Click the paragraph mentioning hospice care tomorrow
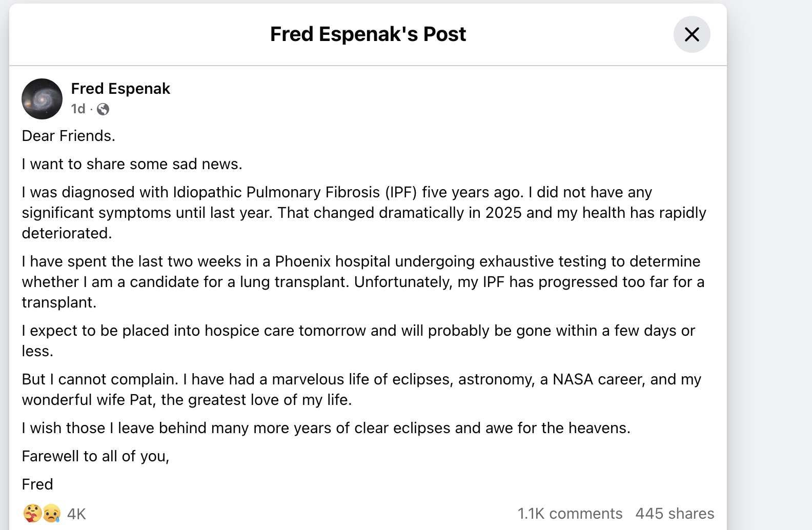This screenshot has width=812, height=530. [358, 341]
